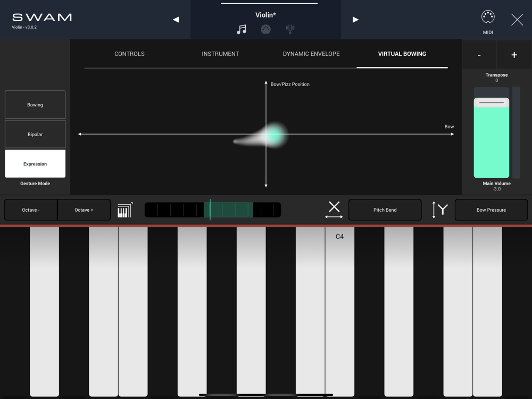This screenshot has width=532, height=399.
Task: Select Bipolar gesture mode
Action: (x=35, y=134)
